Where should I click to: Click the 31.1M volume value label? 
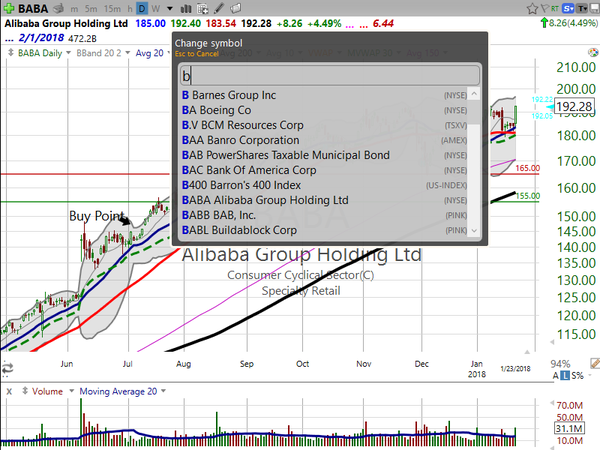click(x=569, y=428)
